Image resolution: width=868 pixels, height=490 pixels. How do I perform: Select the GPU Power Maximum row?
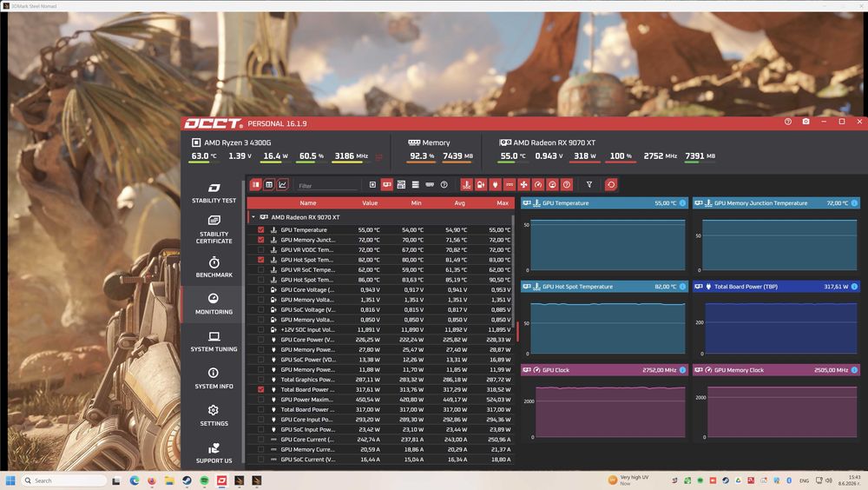pyautogui.click(x=381, y=399)
